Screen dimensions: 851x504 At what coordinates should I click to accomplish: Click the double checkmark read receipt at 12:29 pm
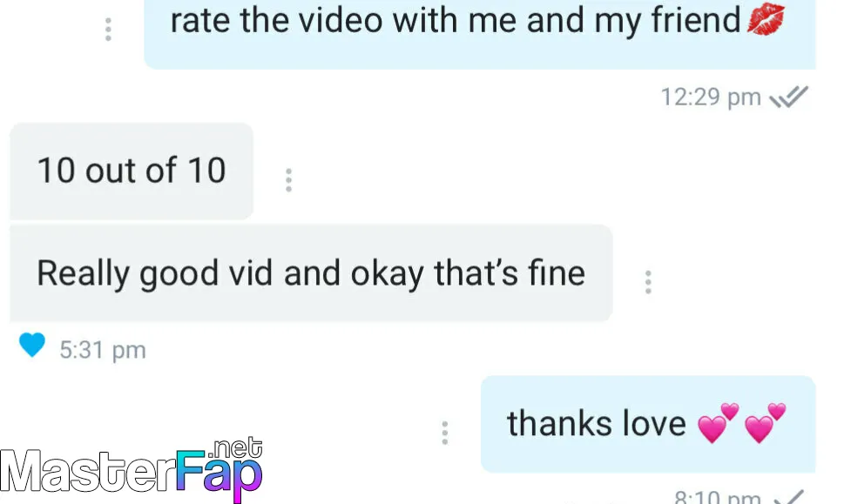pos(789,97)
